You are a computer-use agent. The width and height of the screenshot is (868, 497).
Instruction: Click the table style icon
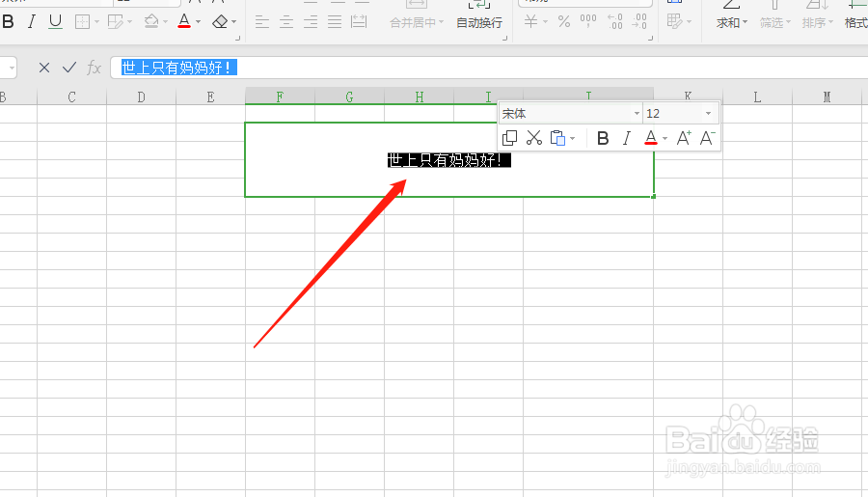coord(675,22)
